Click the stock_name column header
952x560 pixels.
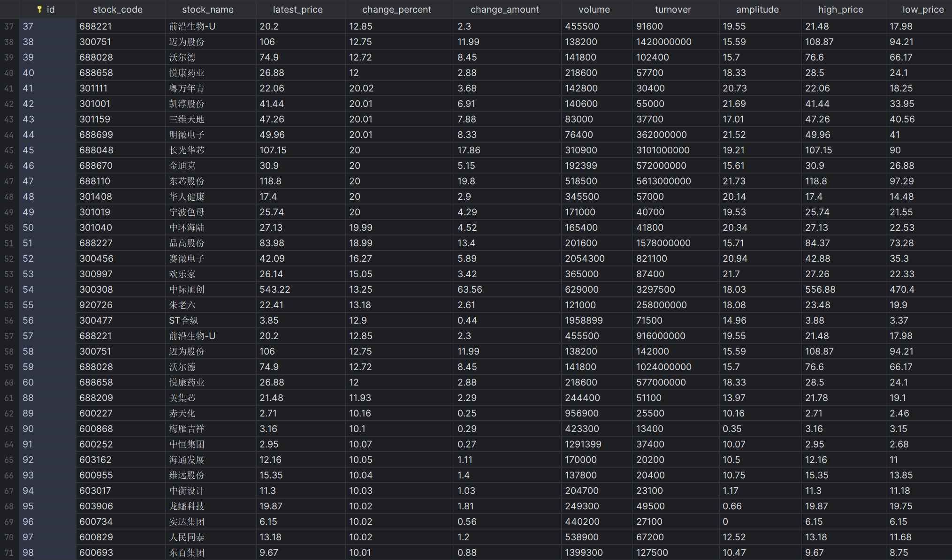207,9
